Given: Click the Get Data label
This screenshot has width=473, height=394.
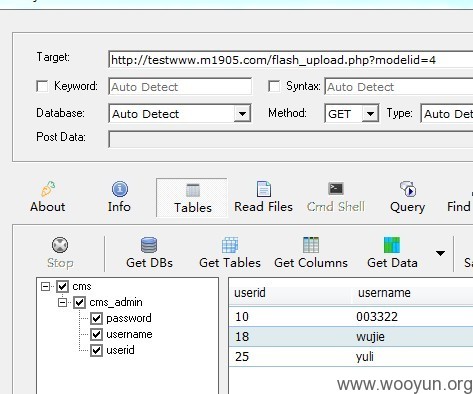Looking at the screenshot, I should (392, 263).
